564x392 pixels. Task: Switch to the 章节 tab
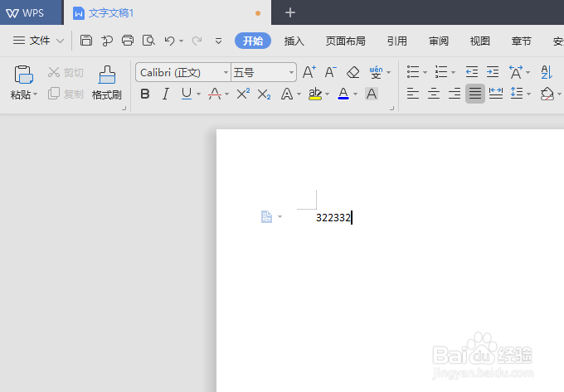click(521, 41)
